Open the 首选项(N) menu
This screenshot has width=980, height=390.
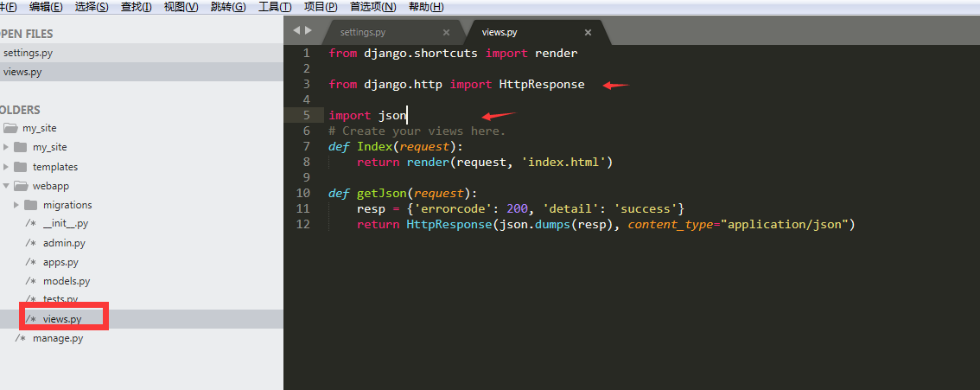tap(373, 7)
